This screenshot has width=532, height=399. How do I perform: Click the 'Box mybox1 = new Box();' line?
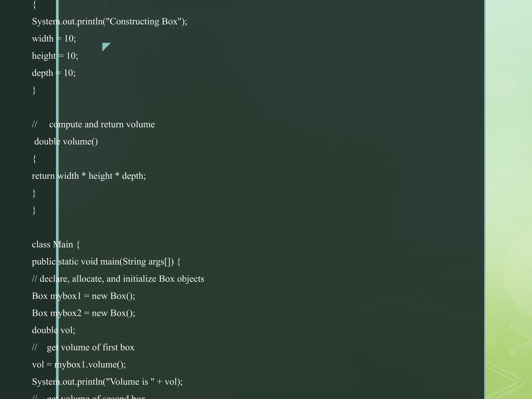tap(83, 296)
